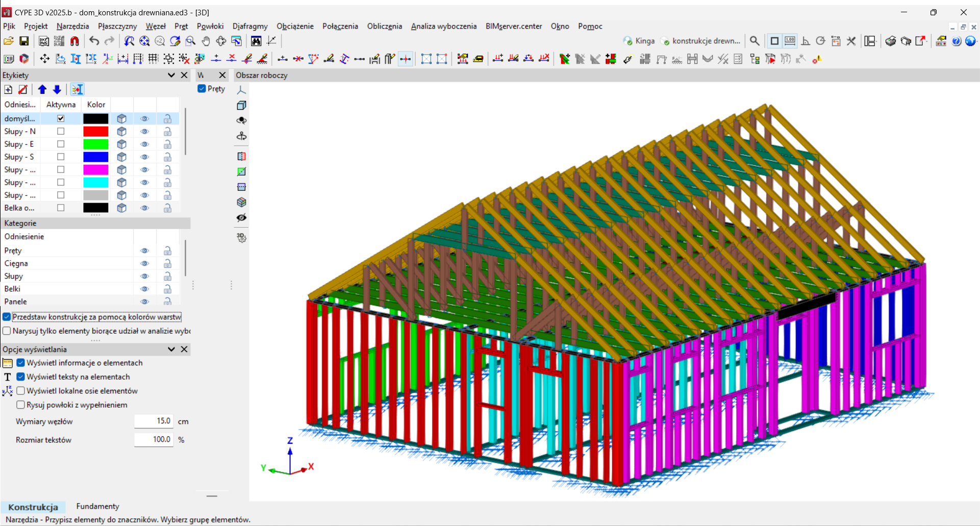Image resolution: width=980 pixels, height=526 pixels.
Task: Enable 'Wyświetl lokalne osie elementów' checkbox
Action: coord(21,391)
